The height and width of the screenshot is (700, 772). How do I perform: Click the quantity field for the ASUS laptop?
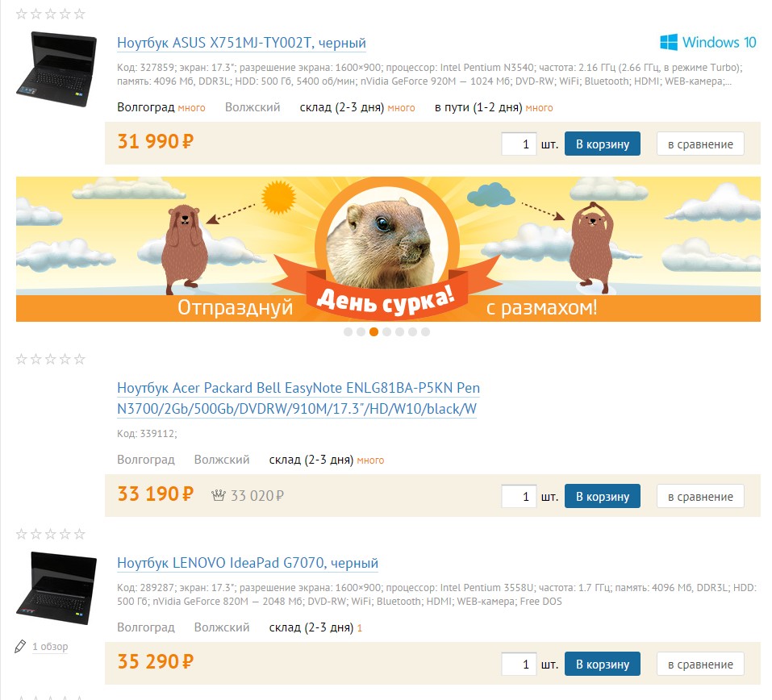[519, 144]
